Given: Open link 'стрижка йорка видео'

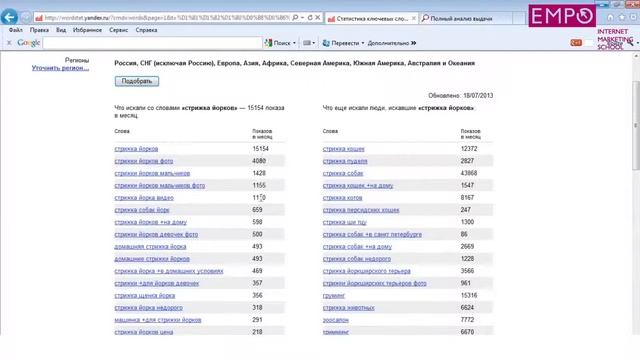Looking at the screenshot, I should 144,198.
